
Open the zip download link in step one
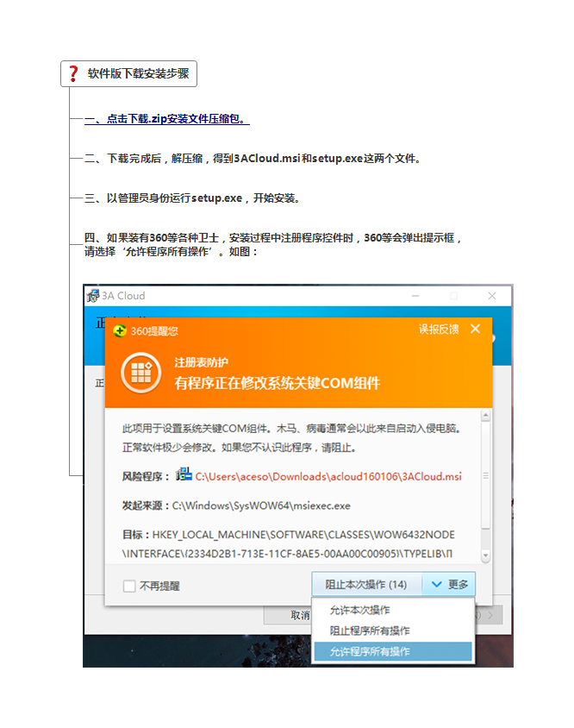point(167,119)
